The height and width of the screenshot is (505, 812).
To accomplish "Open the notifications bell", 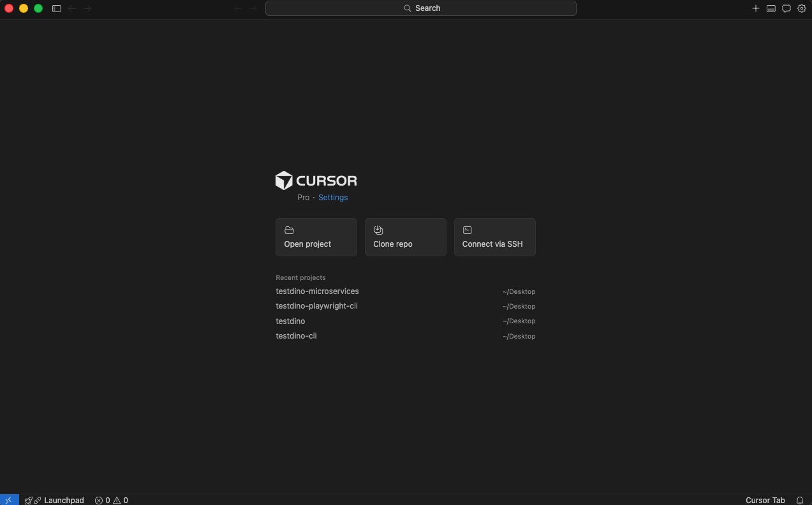I will coord(800,500).
